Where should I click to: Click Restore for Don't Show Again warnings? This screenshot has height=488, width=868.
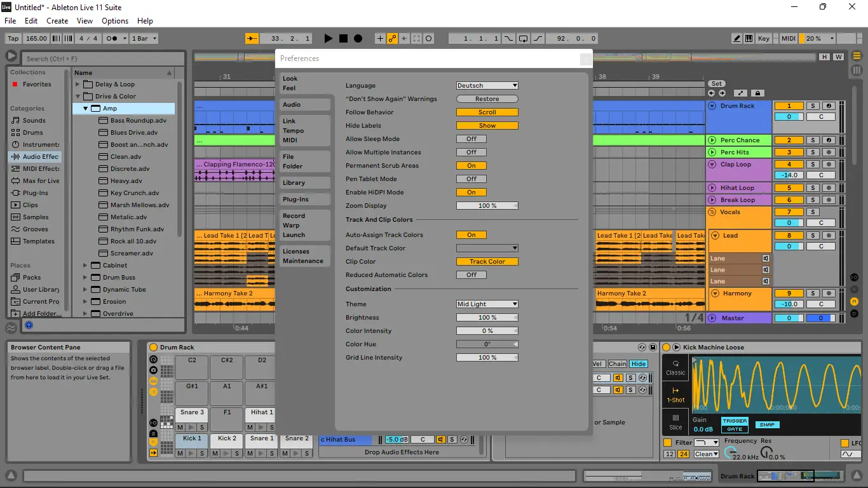(x=487, y=99)
